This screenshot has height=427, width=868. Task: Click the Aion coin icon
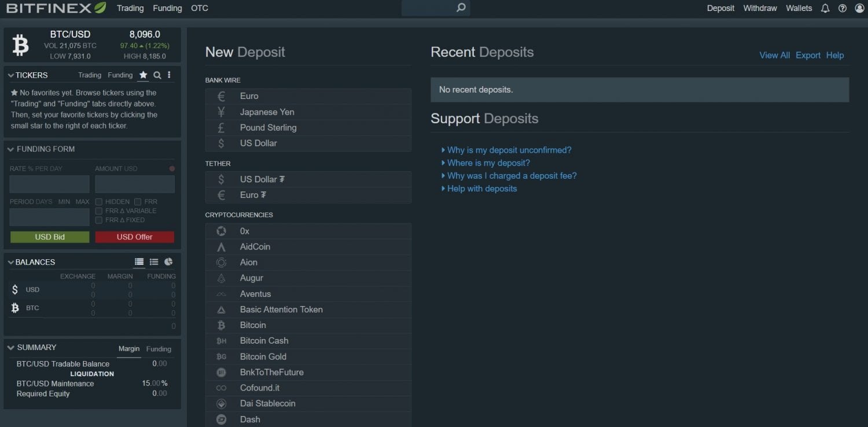(x=221, y=262)
